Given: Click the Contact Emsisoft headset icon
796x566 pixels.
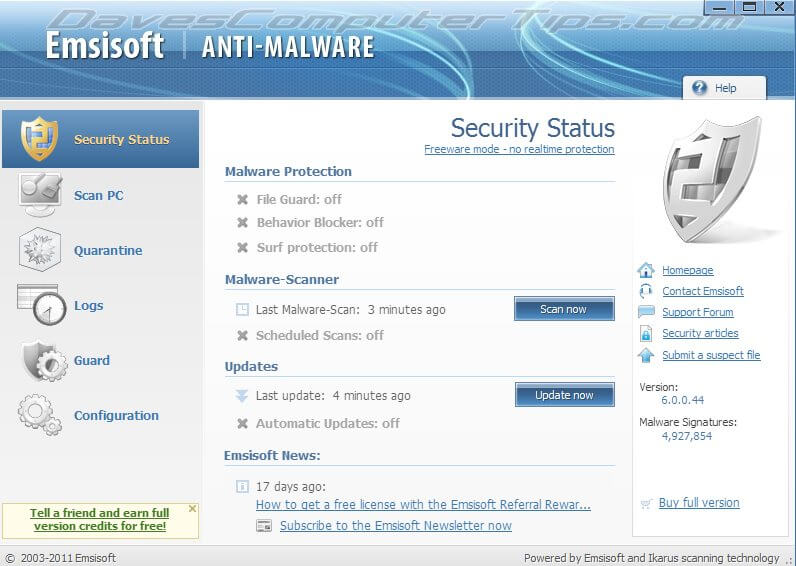Looking at the screenshot, I should (x=646, y=291).
